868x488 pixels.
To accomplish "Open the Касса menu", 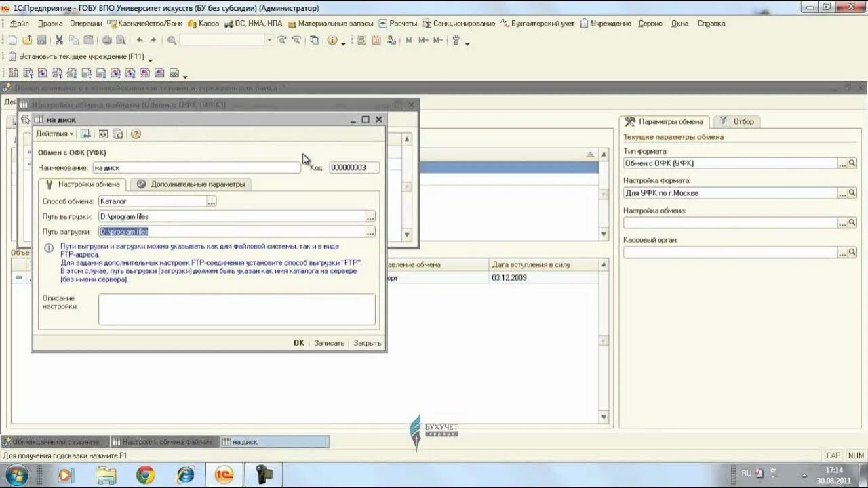I will (x=203, y=23).
